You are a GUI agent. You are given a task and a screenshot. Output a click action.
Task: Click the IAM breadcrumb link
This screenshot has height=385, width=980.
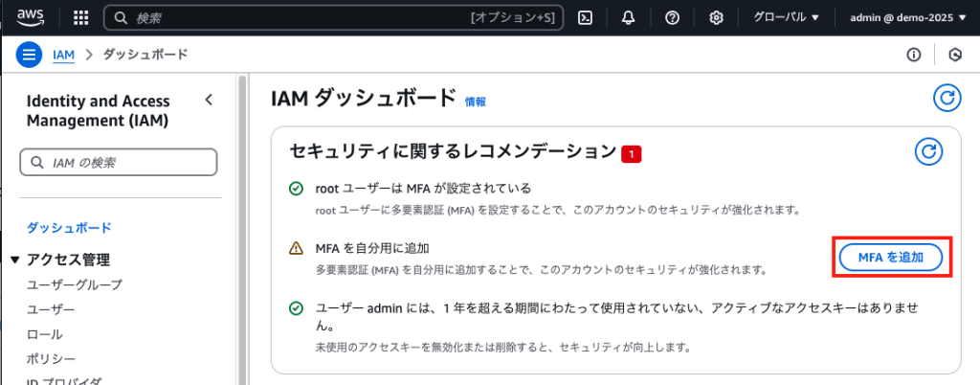point(64,55)
